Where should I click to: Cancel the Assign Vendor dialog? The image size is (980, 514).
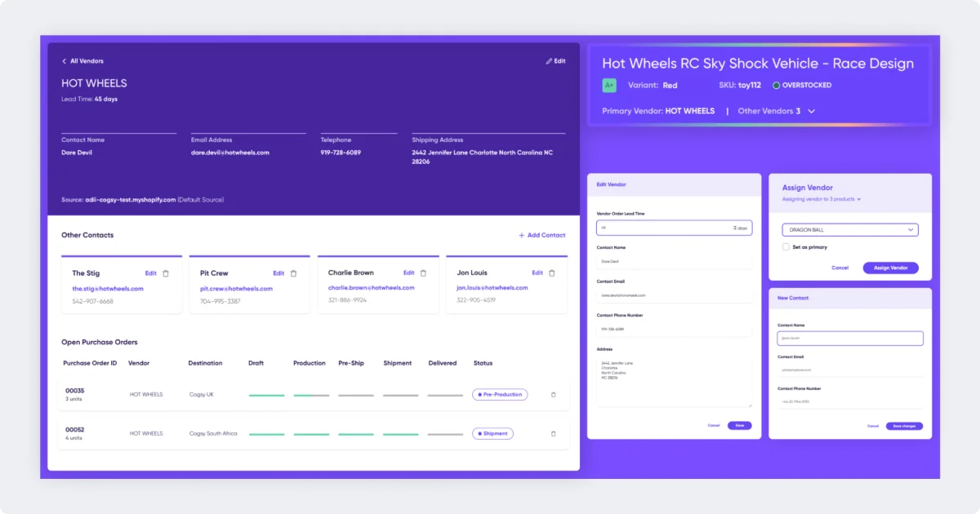coord(840,268)
